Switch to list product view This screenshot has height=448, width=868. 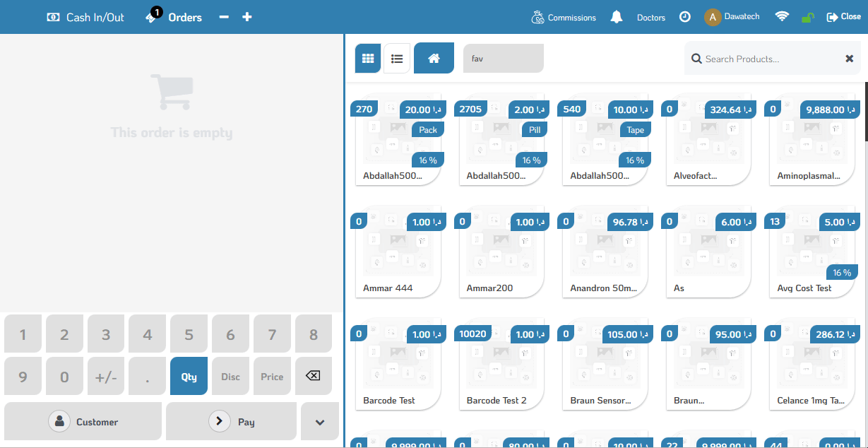[x=397, y=59]
